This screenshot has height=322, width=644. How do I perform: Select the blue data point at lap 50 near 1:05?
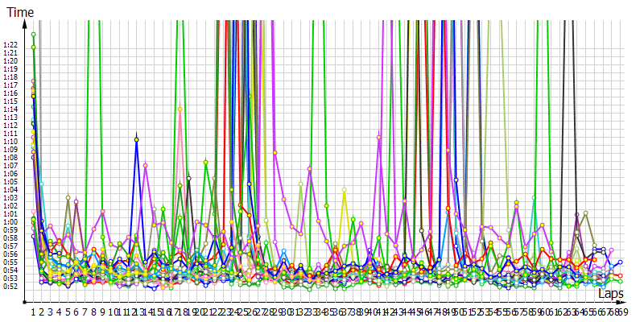(x=456, y=180)
